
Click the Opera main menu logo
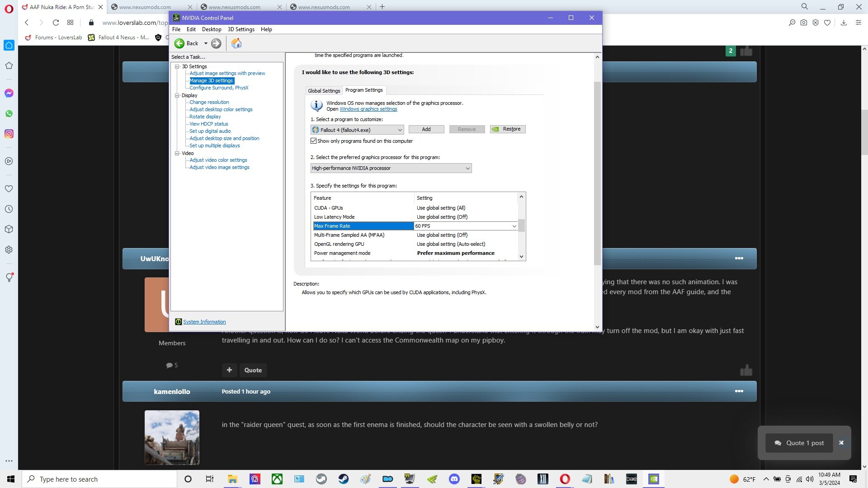point(9,9)
